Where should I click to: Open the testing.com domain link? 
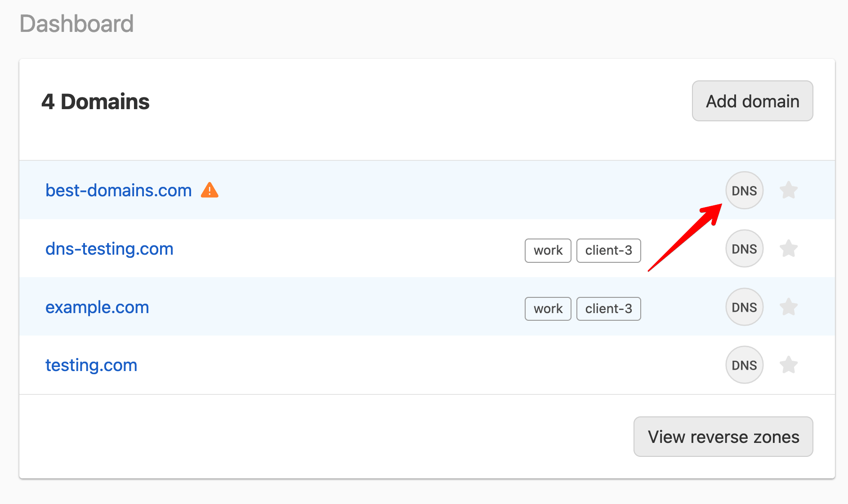[x=91, y=365]
